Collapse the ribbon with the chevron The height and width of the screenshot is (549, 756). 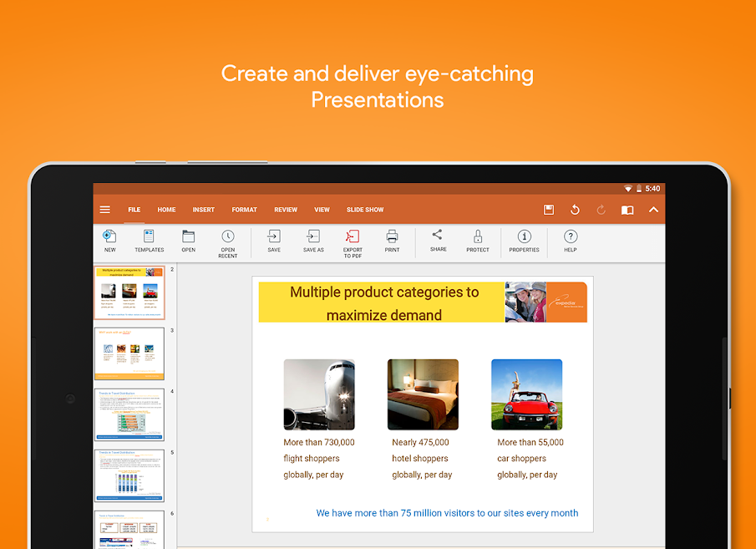tap(653, 210)
